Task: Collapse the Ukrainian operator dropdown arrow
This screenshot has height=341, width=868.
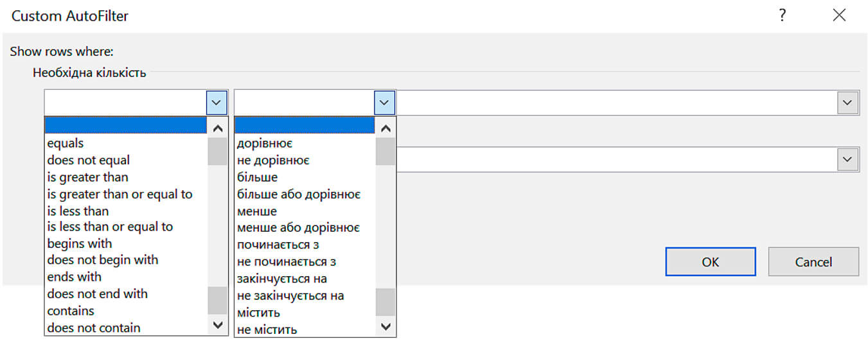Action: pyautogui.click(x=384, y=103)
